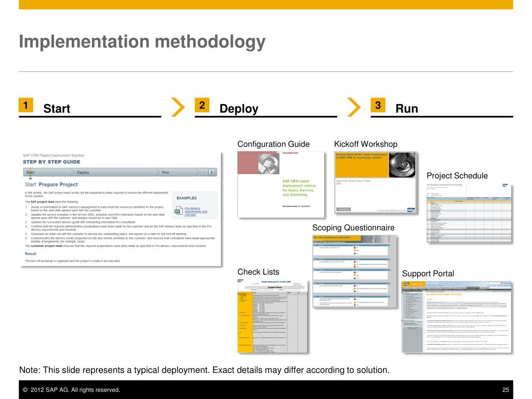Click the 2012 SAP AG copyright text
The height and width of the screenshot is (399, 532).
(x=71, y=390)
